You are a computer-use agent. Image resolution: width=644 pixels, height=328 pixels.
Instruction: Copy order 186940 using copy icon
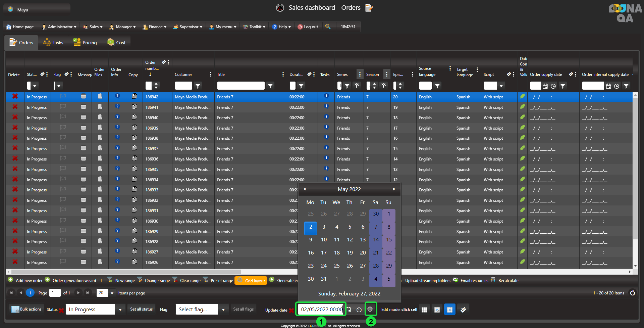(134, 117)
